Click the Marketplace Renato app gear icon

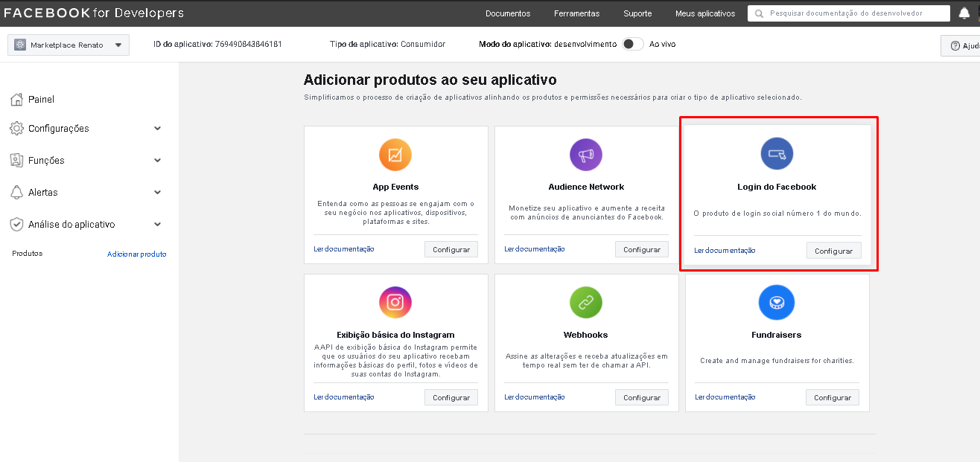tap(20, 45)
